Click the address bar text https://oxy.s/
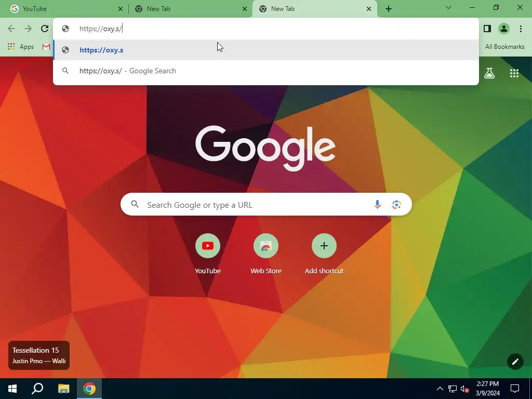This screenshot has height=399, width=532. (x=101, y=29)
